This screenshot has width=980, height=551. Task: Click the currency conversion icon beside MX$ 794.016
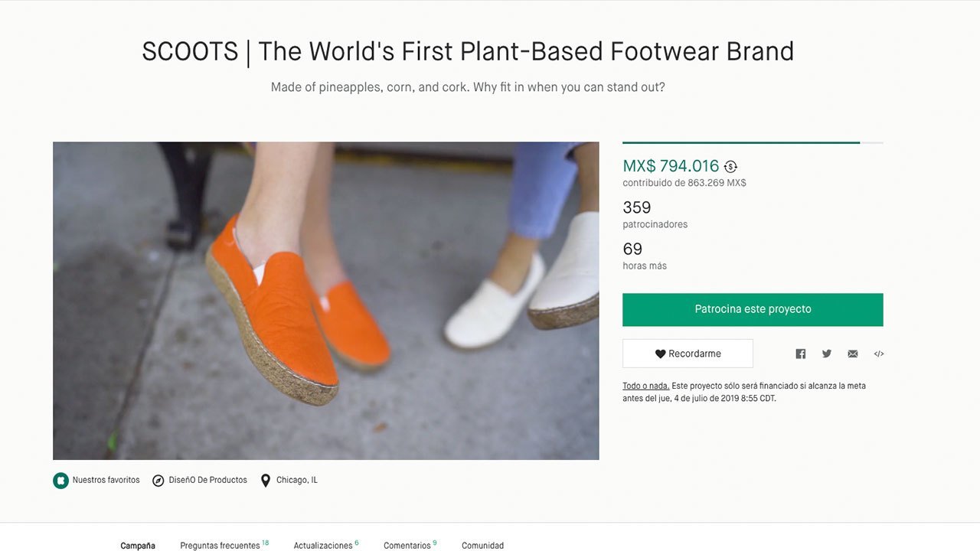coord(730,167)
